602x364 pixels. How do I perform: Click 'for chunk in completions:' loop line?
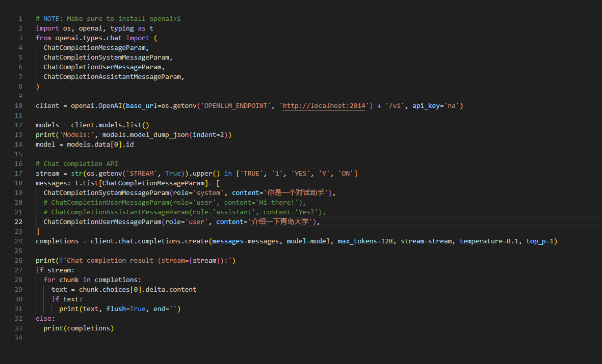tap(93, 280)
